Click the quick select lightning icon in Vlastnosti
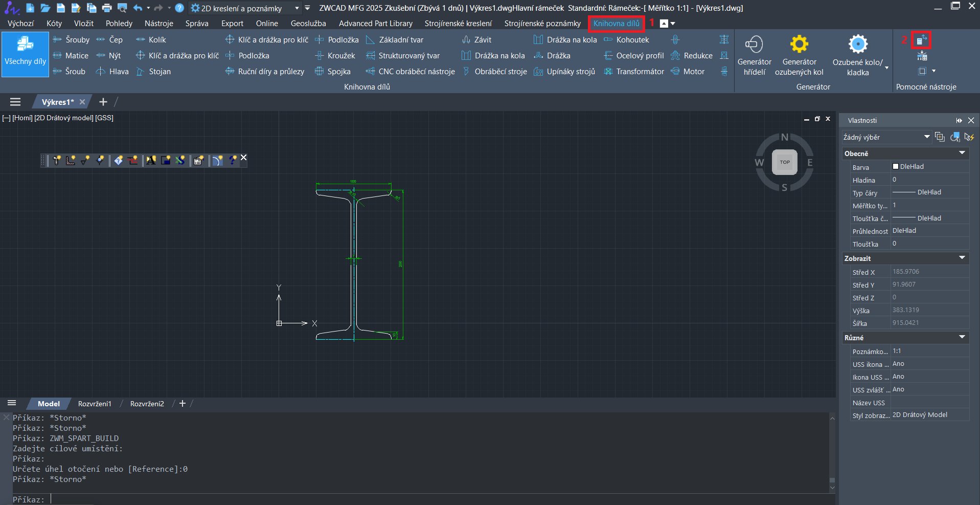This screenshot has width=980, height=505. 969,137
